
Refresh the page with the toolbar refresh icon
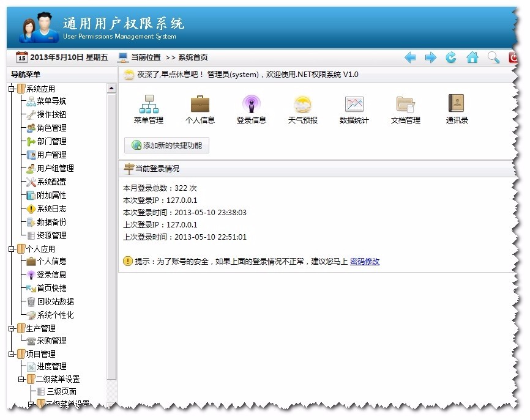pos(451,57)
